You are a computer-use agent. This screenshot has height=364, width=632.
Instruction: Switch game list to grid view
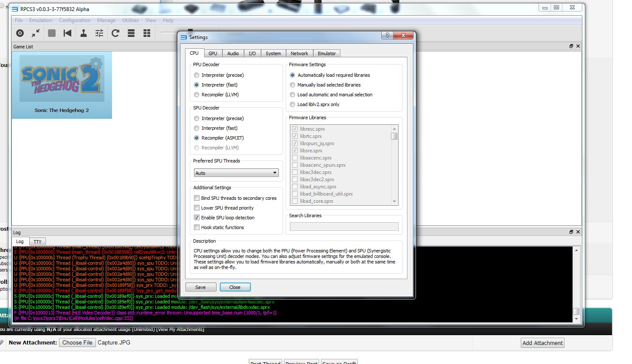tap(147, 33)
